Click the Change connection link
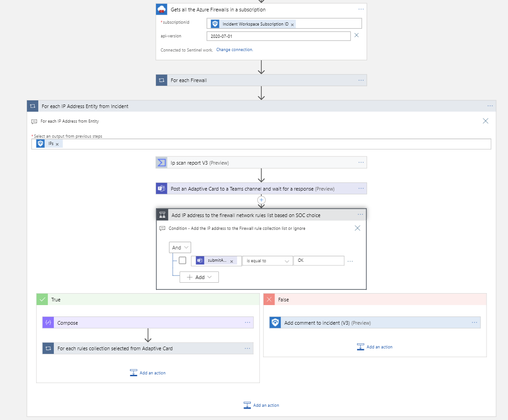Screen dimensions: 508x420 (234, 49)
